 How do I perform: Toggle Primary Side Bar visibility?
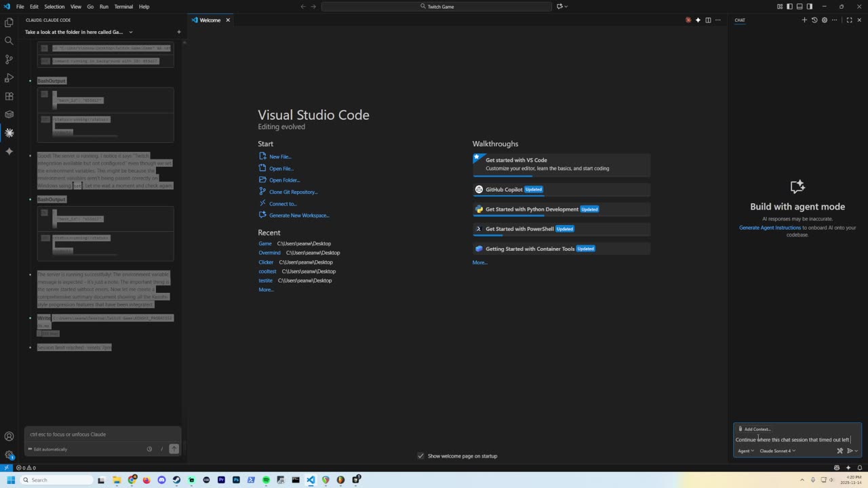(790, 7)
